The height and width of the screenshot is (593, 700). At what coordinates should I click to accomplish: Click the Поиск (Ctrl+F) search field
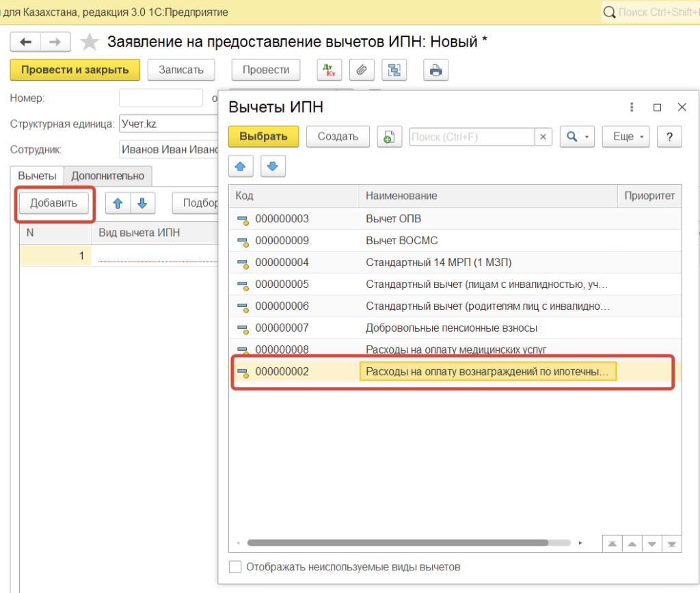(x=472, y=137)
